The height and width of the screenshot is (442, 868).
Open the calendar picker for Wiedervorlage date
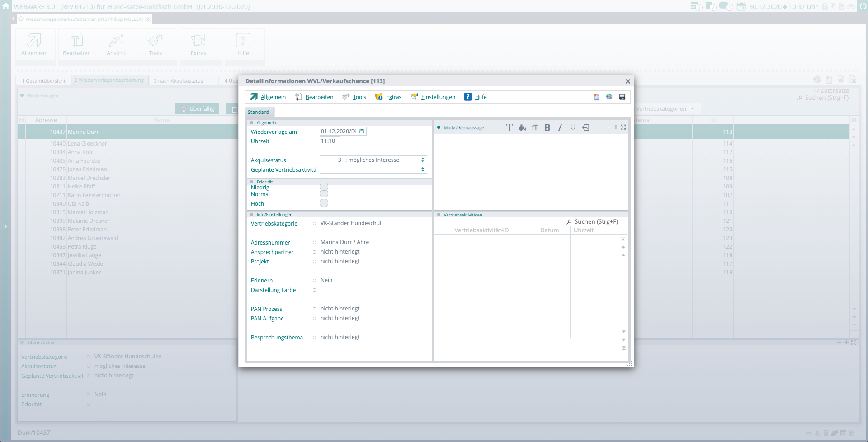[362, 132]
